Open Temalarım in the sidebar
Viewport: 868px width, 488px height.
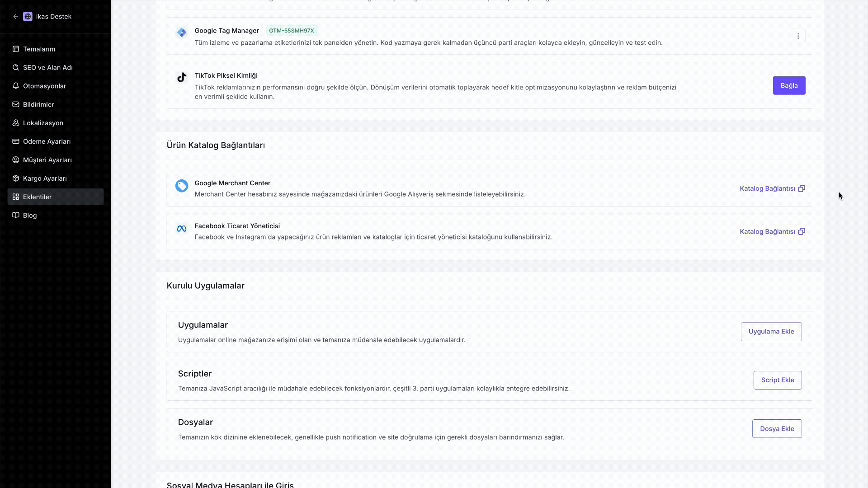click(x=39, y=49)
